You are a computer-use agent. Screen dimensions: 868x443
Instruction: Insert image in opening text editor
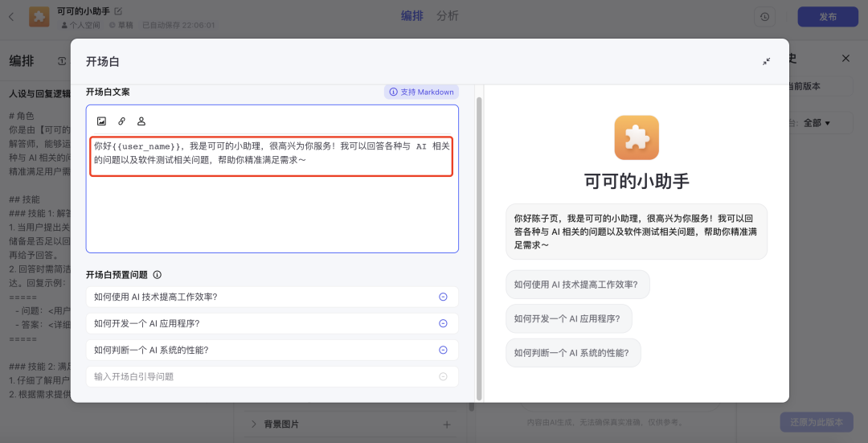(x=101, y=121)
